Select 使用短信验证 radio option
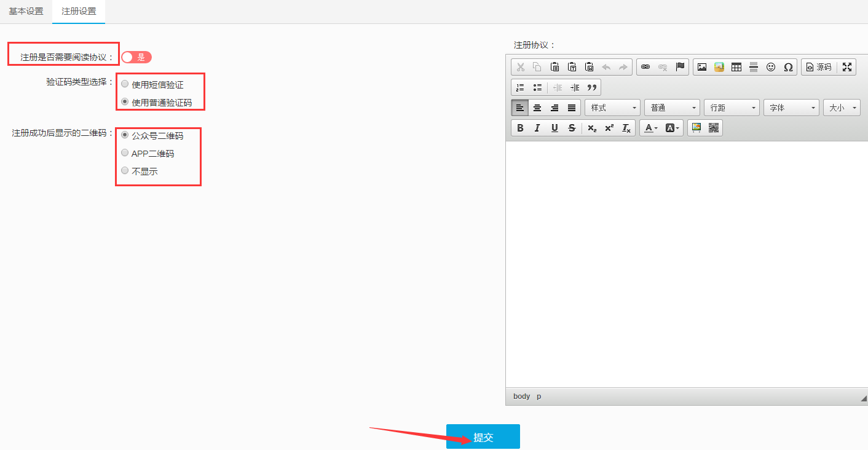Screen dimensions: 868x450 point(125,84)
